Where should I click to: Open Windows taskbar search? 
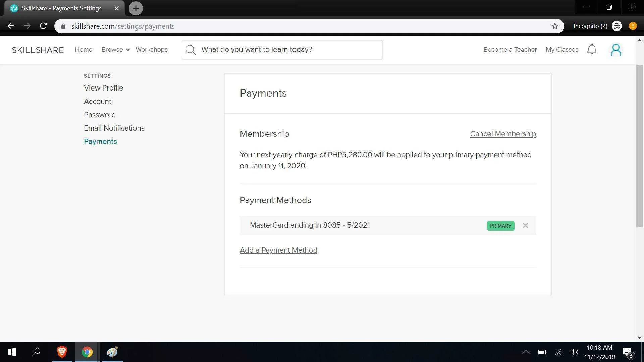(x=36, y=352)
